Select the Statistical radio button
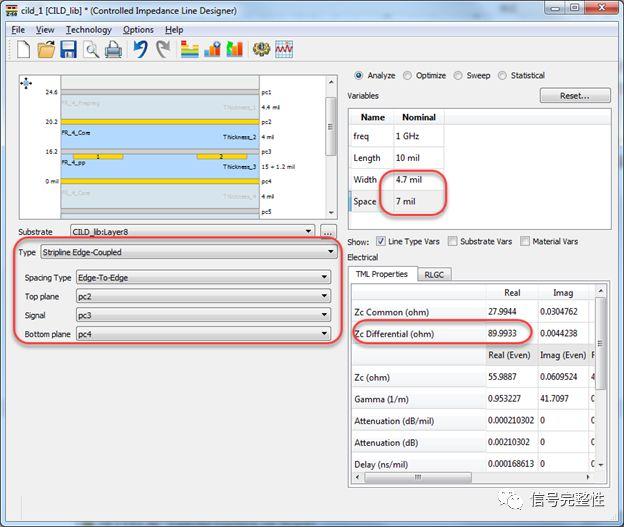This screenshot has height=527, width=624. [x=502, y=75]
